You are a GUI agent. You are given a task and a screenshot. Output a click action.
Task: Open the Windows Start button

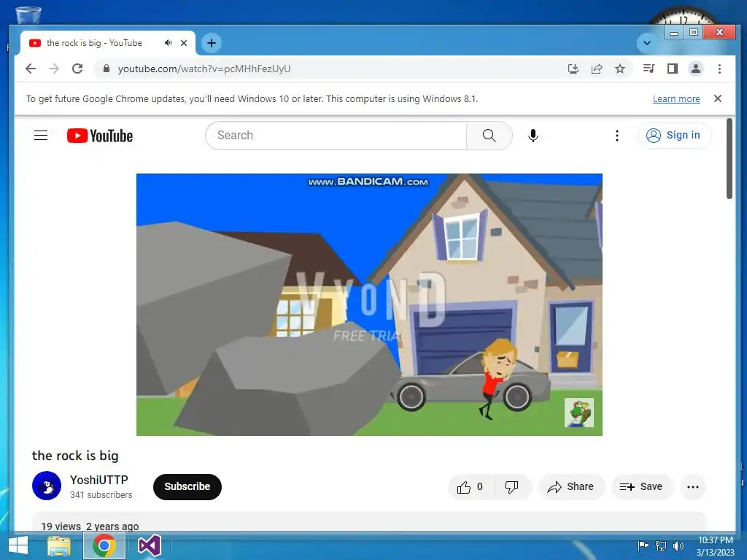pyautogui.click(x=18, y=545)
